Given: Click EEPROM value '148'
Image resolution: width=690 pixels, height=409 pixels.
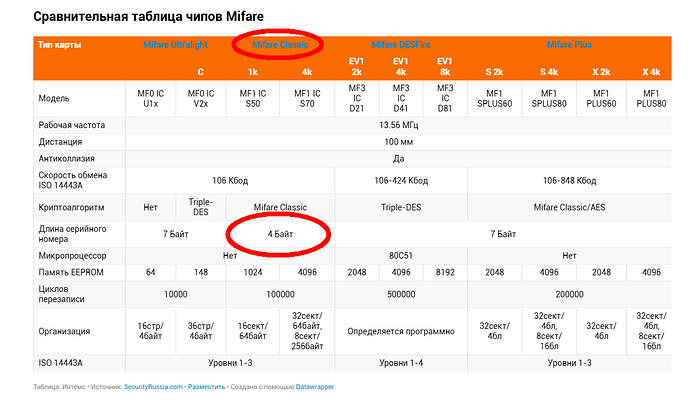Looking at the screenshot, I should [x=201, y=273].
